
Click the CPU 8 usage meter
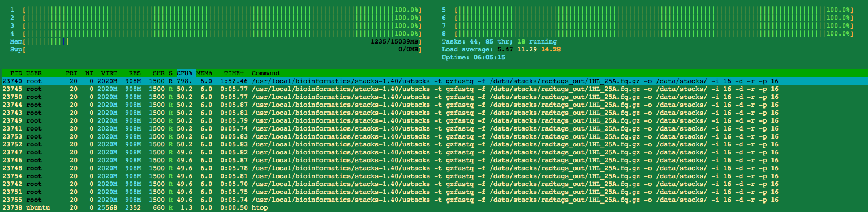(648, 33)
